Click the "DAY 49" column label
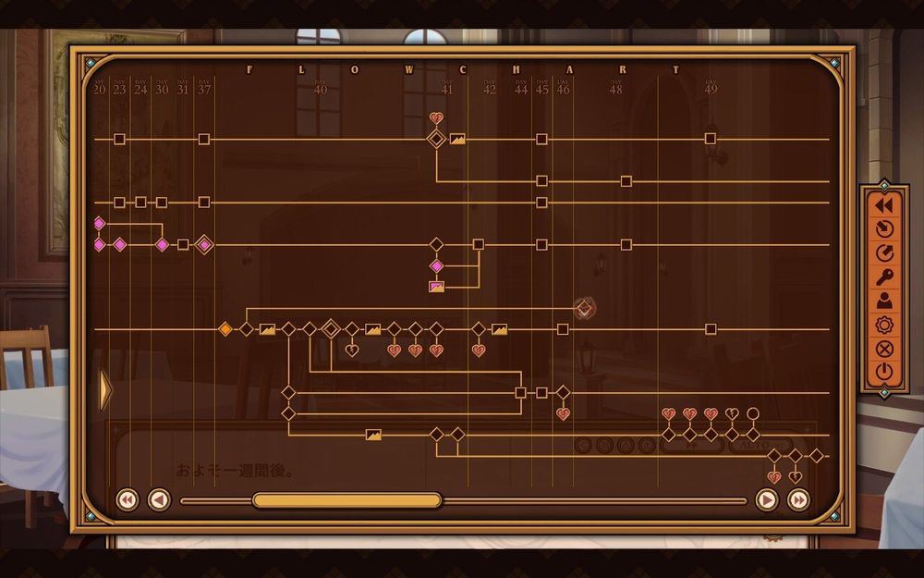 (711, 88)
